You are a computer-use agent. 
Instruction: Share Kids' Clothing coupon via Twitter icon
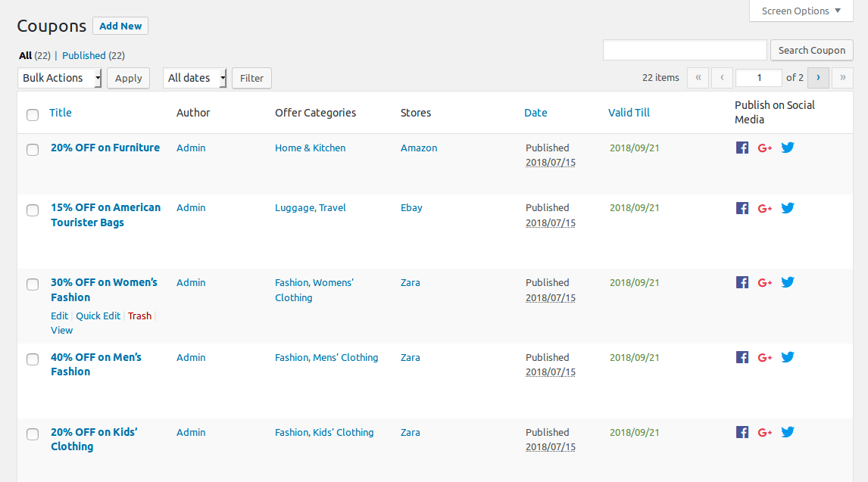click(x=788, y=432)
